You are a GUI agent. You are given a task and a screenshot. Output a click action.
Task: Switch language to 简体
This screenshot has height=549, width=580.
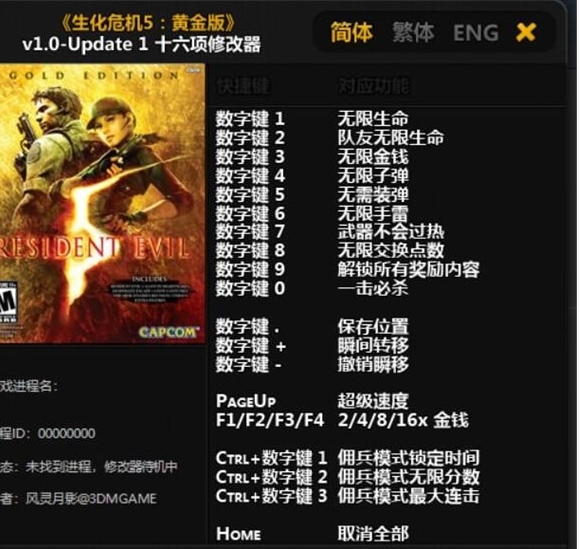coord(351,32)
